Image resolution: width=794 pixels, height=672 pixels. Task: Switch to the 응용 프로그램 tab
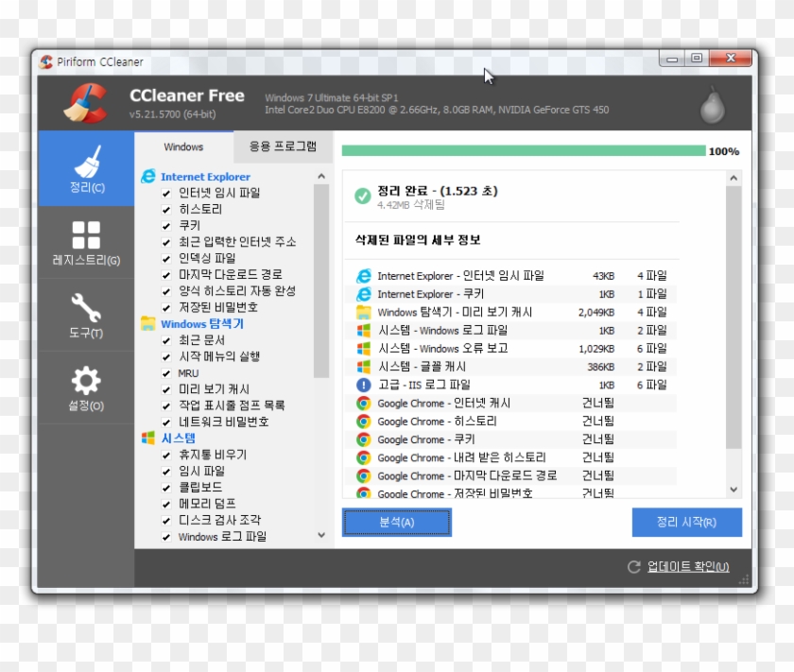tap(285, 147)
